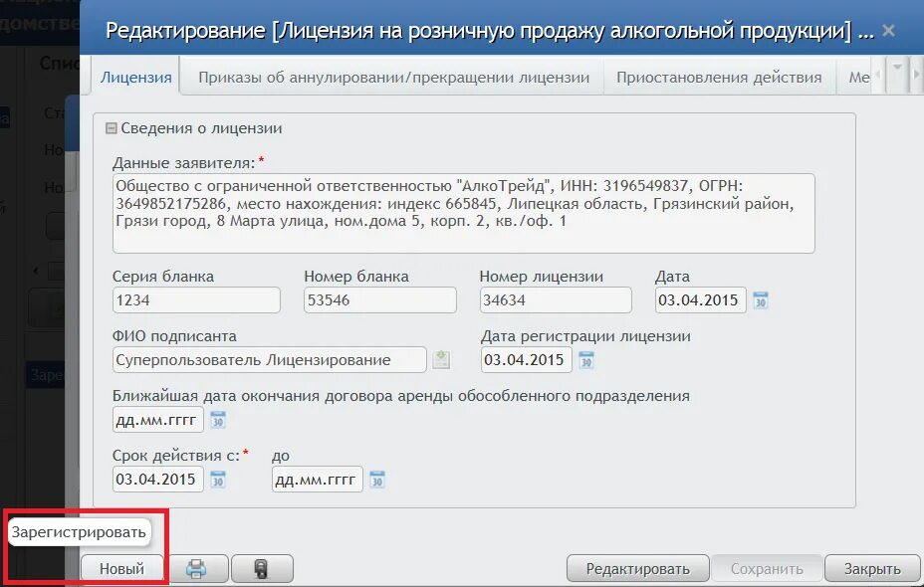
Task: Open calendar for lease end date field
Action: (217, 420)
